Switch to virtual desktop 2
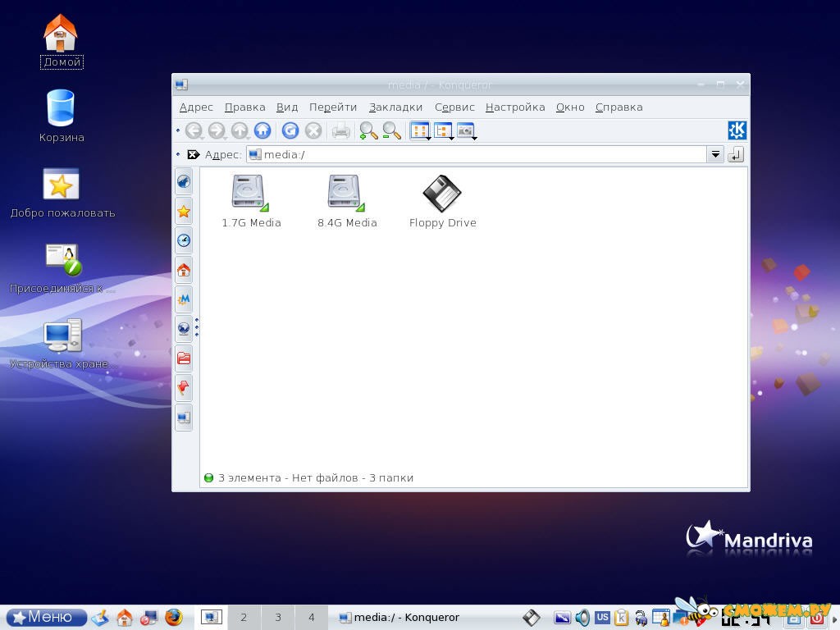The width and height of the screenshot is (840, 630). [244, 618]
